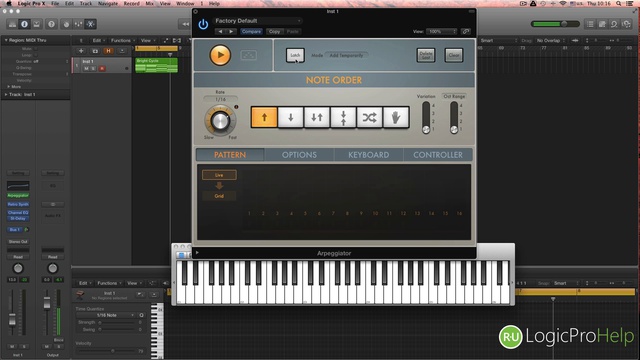Click the Copy button in plugin header
Viewport: 640px width, 360px height.
[x=274, y=31]
